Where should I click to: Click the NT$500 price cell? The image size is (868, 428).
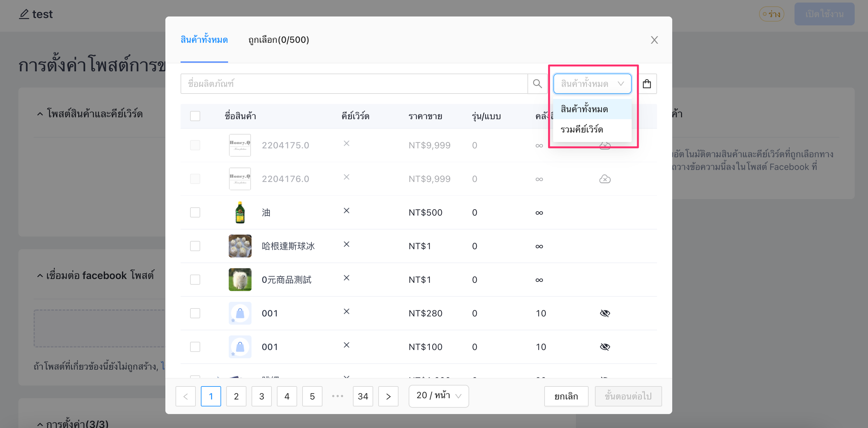click(425, 212)
